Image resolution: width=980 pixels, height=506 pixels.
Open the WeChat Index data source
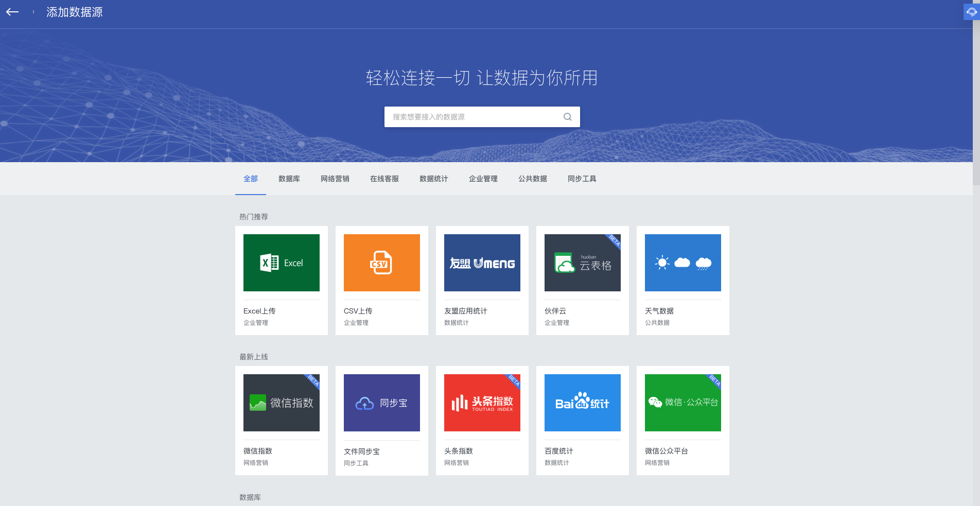click(281, 403)
